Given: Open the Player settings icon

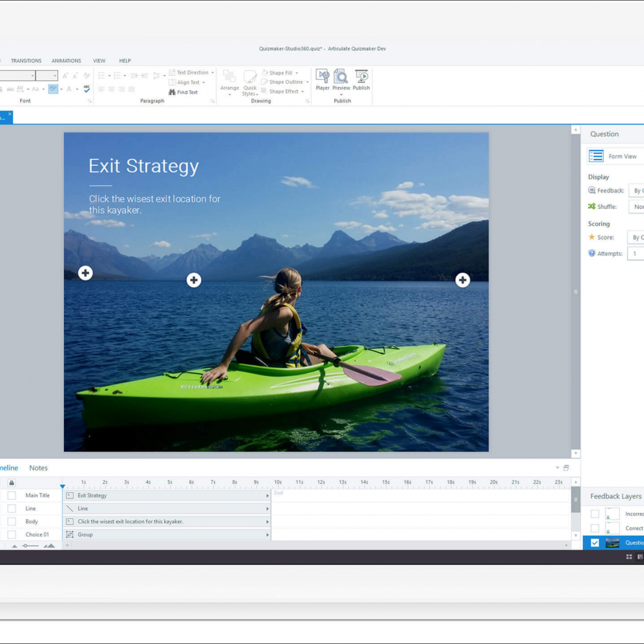Looking at the screenshot, I should pyautogui.click(x=323, y=77).
